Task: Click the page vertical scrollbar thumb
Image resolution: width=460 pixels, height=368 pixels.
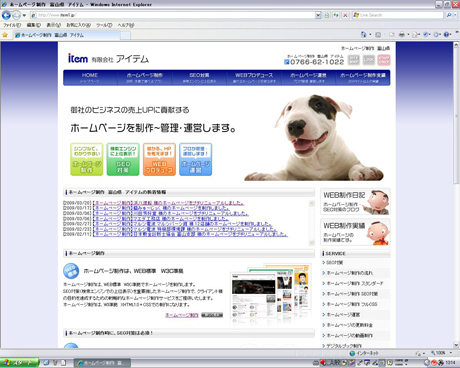Action: (x=456, y=115)
